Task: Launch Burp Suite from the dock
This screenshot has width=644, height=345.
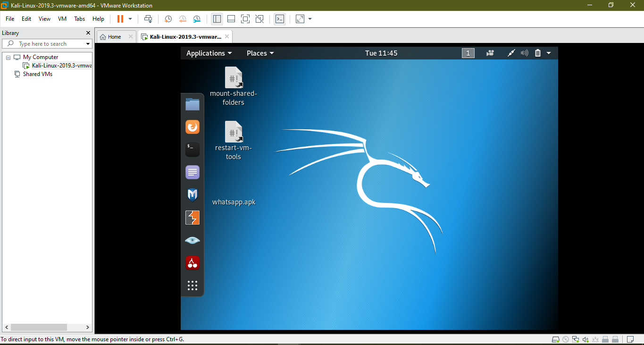Action: [192, 218]
